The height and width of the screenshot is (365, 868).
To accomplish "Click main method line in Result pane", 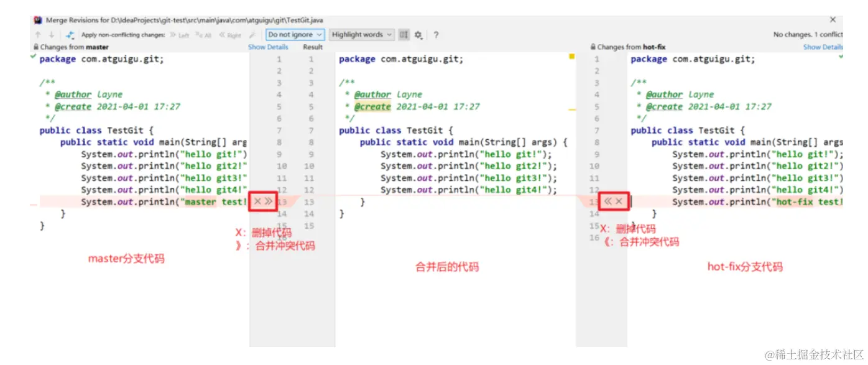I will pos(464,142).
